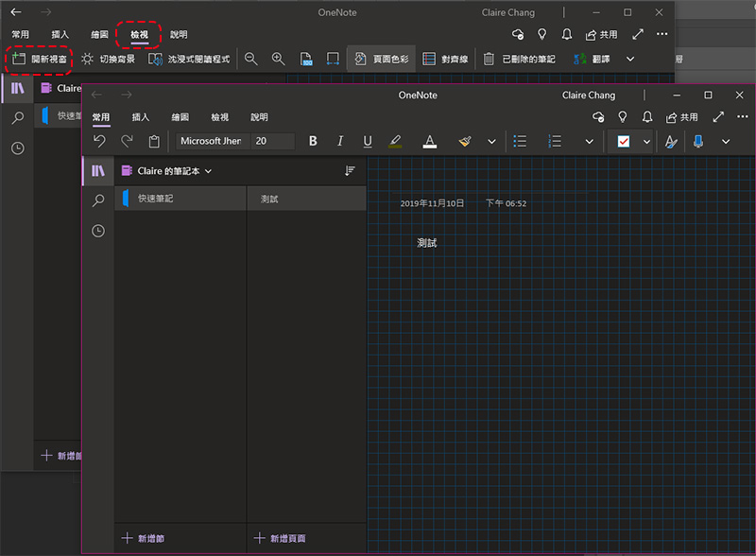Switch to 說明 tab in front window
The width and height of the screenshot is (756, 556).
coord(259,117)
